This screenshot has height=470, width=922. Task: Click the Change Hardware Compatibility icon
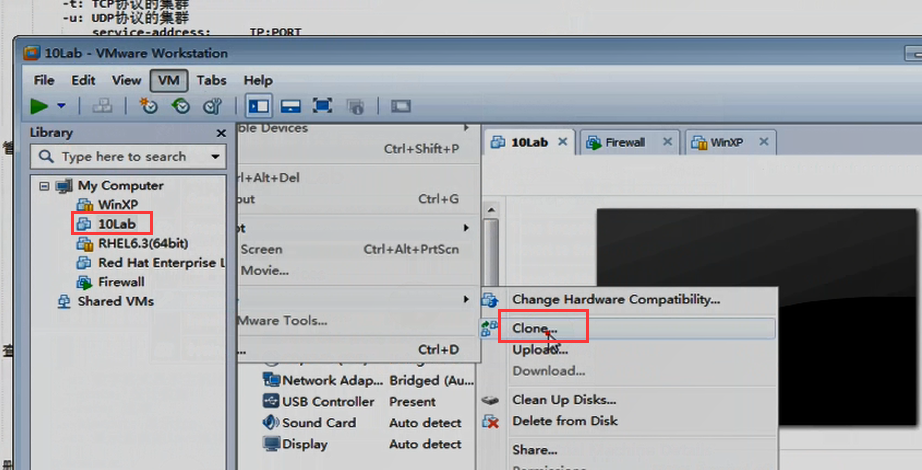490,300
